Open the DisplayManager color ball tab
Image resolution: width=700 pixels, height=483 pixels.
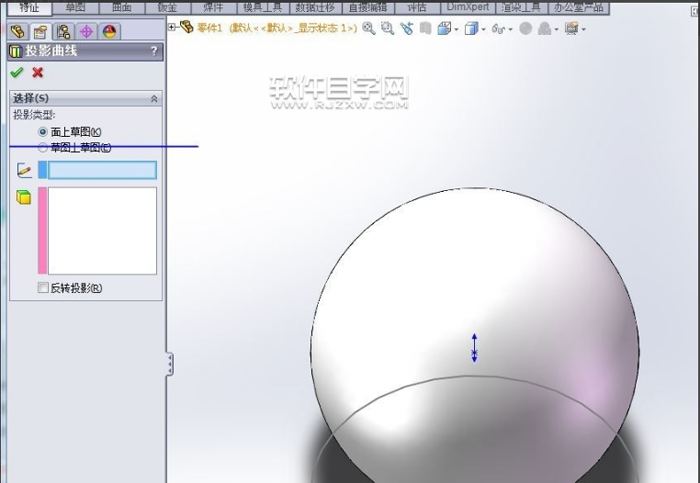109,31
